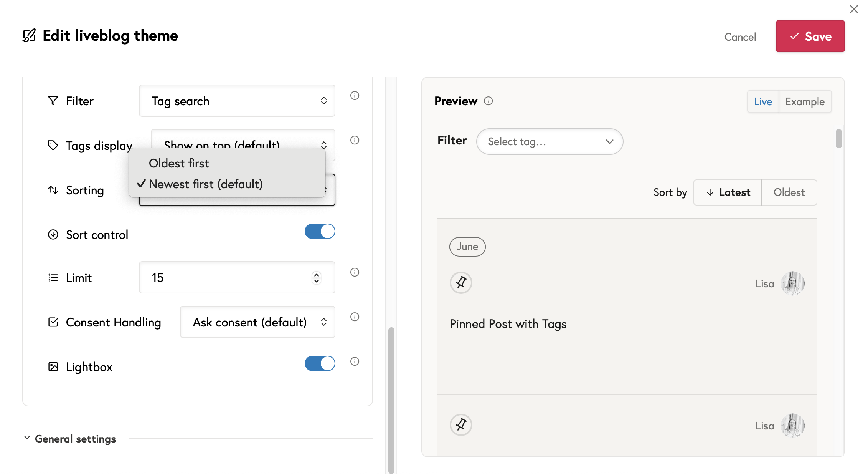Open the Select tag dropdown in preview
This screenshot has height=474, width=868.
pos(549,142)
